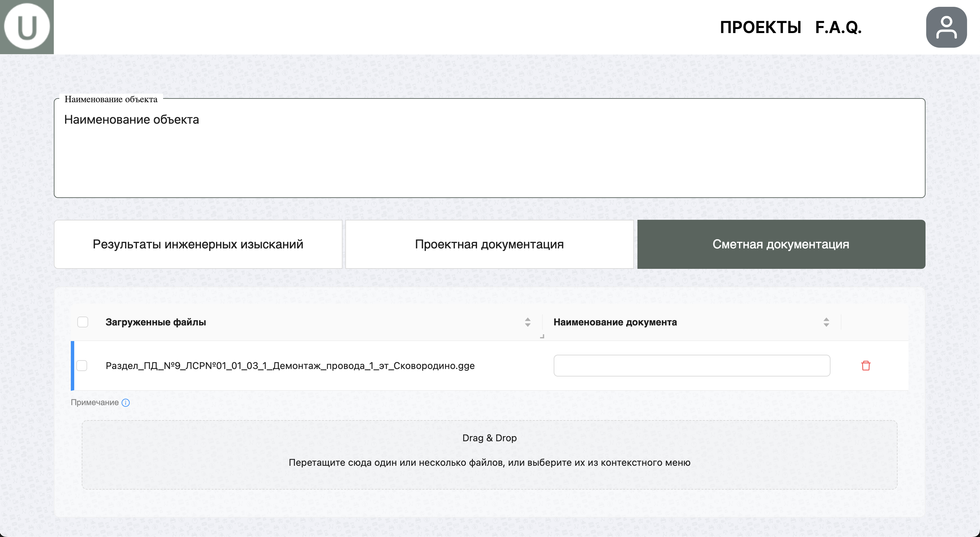Click the column resize handle below the table header
Screen dimensions: 980x537
pyautogui.click(x=542, y=336)
